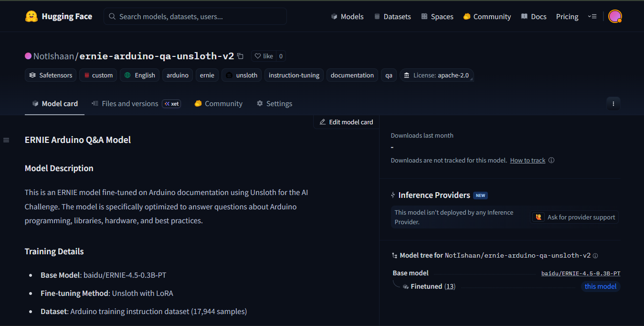Click the NEW badge beside Inference Providers
Viewport: 644px width, 326px height.
pos(480,195)
